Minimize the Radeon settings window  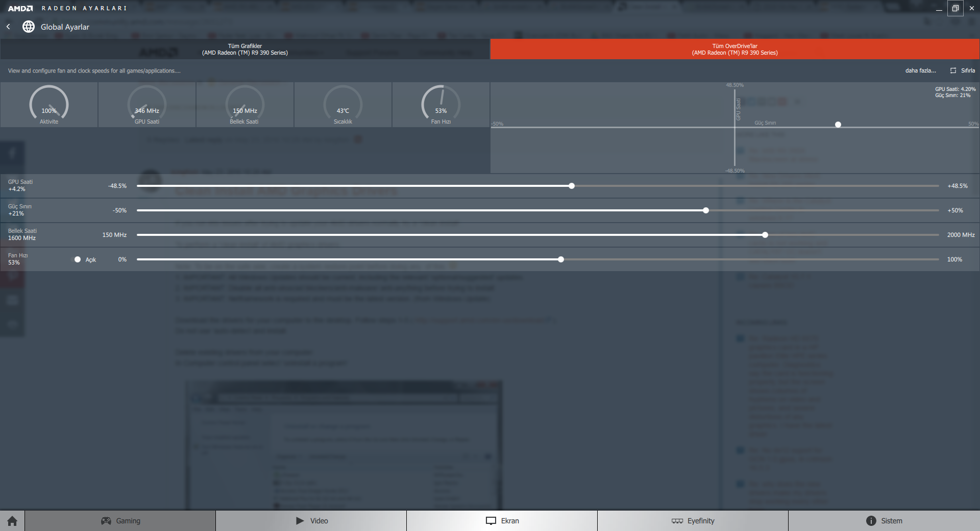[939, 8]
